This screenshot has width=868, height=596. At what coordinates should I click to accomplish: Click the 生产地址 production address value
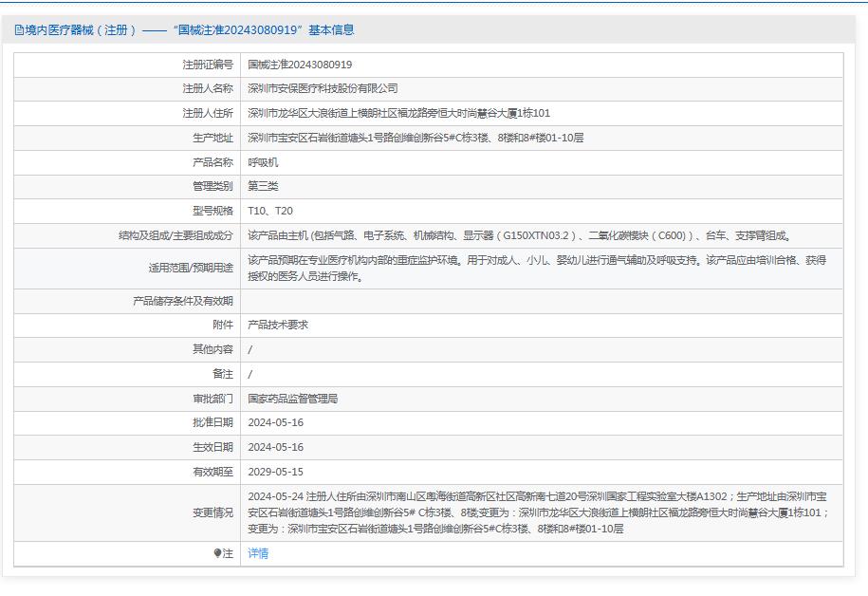(416, 138)
